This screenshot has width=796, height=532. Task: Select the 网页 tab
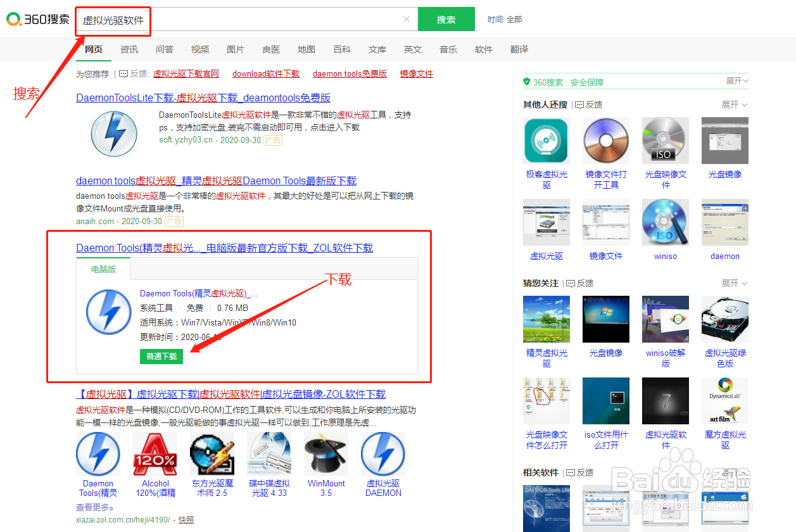94,49
